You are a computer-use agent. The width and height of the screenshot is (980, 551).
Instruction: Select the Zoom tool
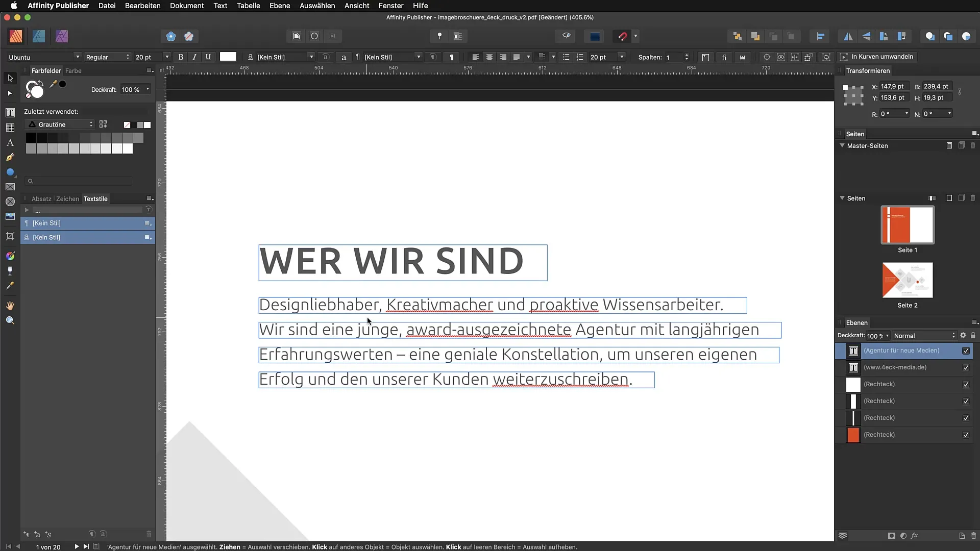10,320
